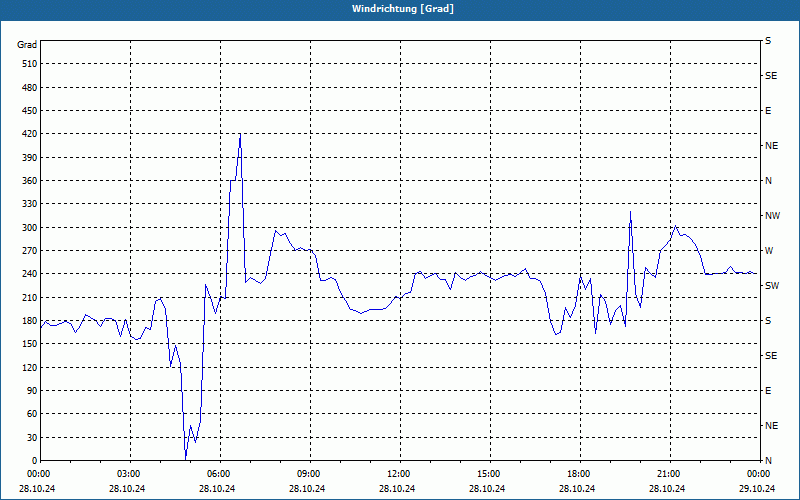Click the y-axis value 180
The width and height of the screenshot is (800, 500).
click(x=30, y=321)
